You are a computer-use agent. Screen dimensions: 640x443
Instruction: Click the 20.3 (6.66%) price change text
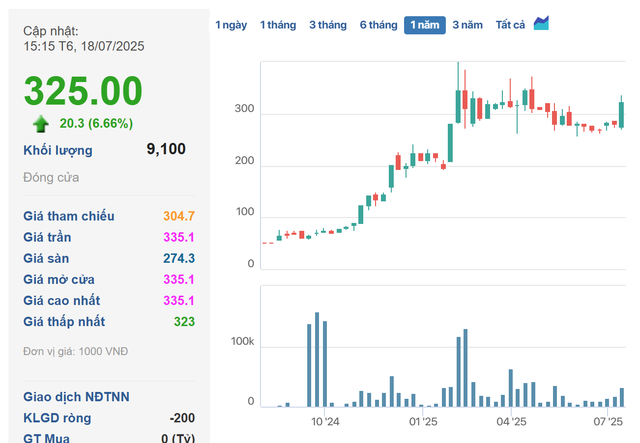[96, 123]
